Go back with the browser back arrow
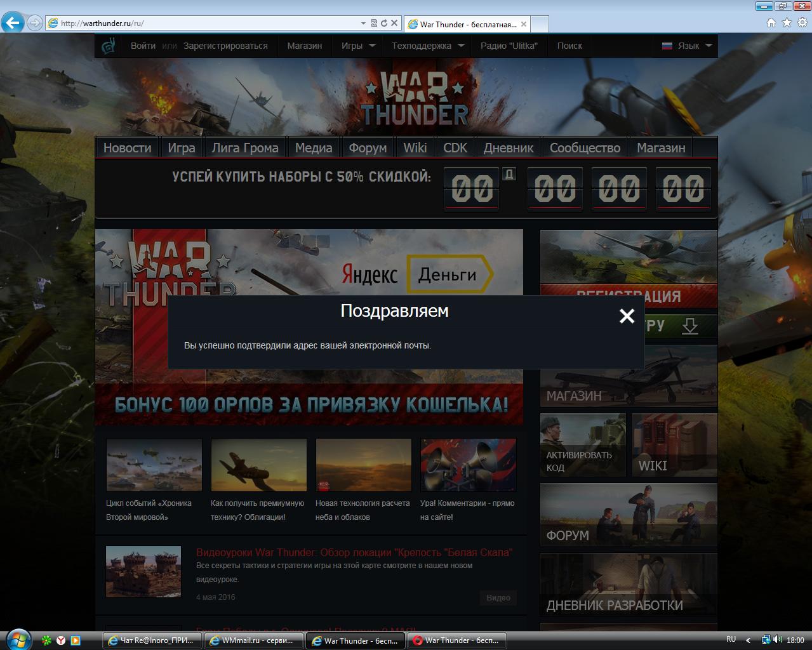Screen dimensions: 812x650 [x=12, y=23]
